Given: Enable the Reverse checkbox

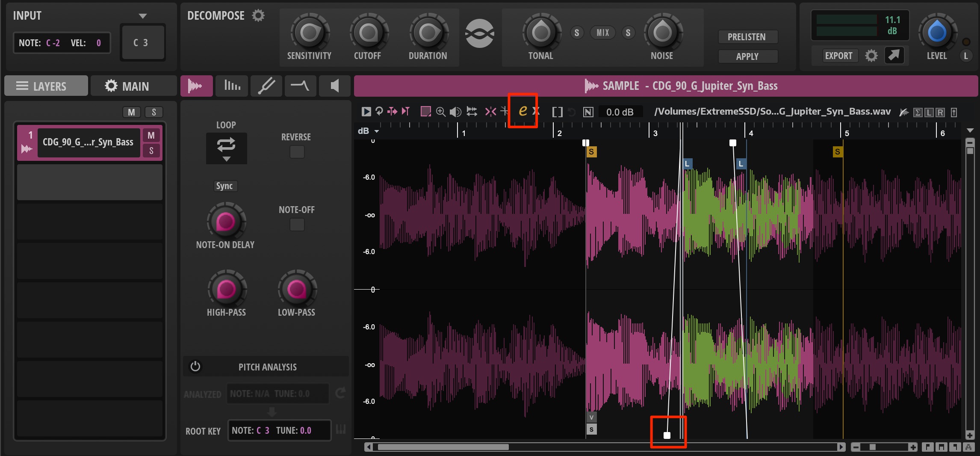Looking at the screenshot, I should coord(297,152).
